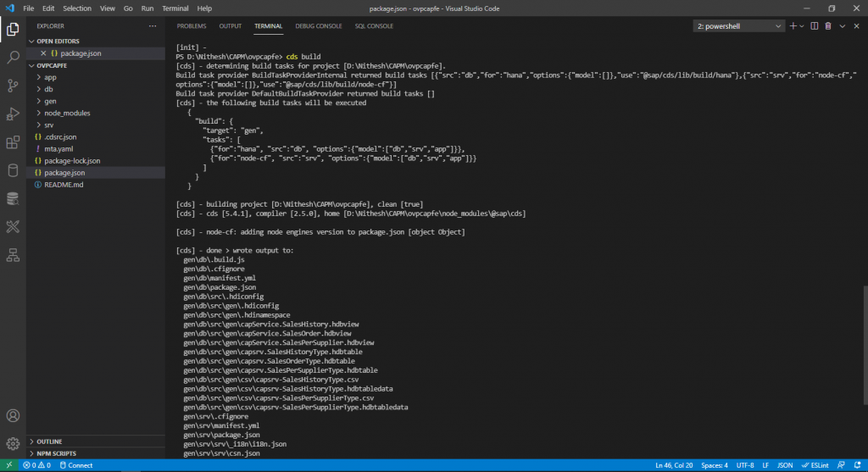The height and width of the screenshot is (472, 868).
Task: Open mta.yaml file
Action: coord(95,149)
